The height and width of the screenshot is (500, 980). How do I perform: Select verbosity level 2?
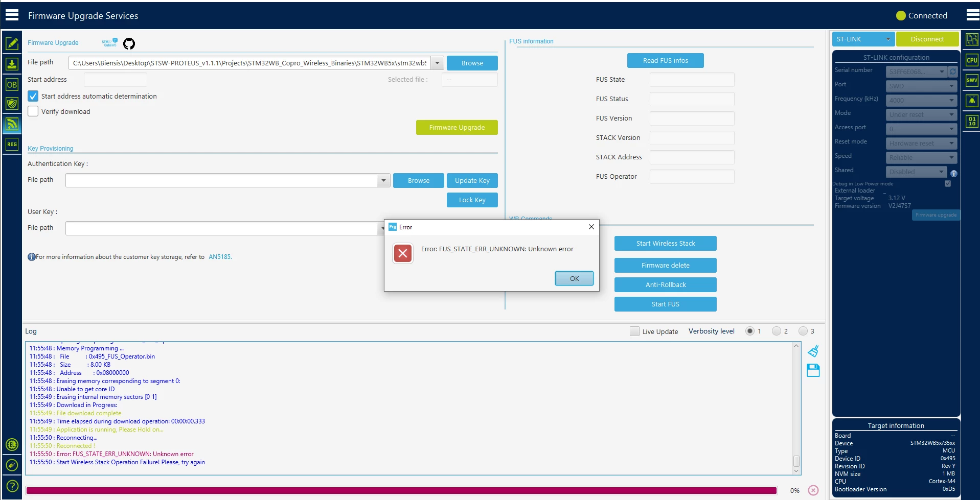777,331
